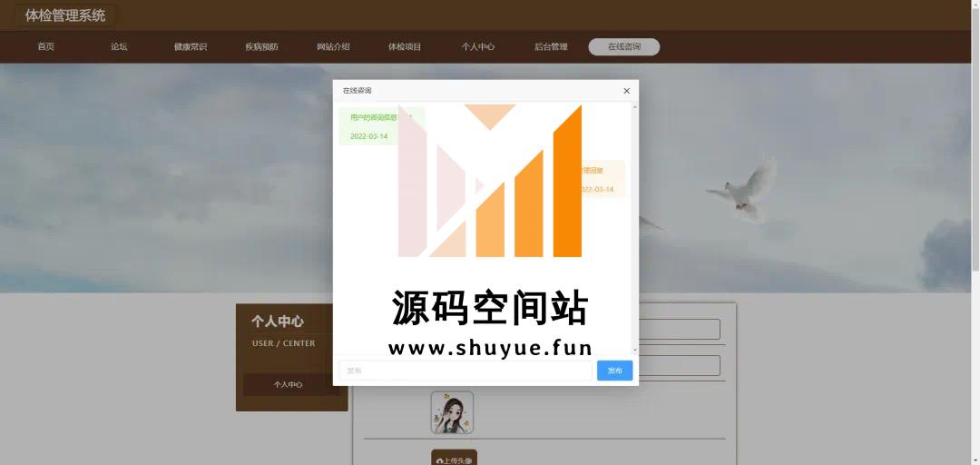980x465 pixels.
Task: Click the first profile input field behind the dialog
Action: coord(680,329)
